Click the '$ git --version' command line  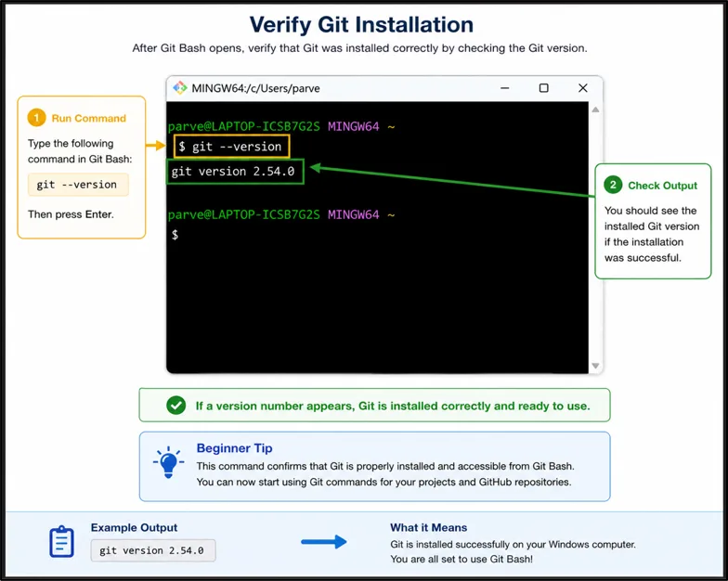pyautogui.click(x=232, y=147)
